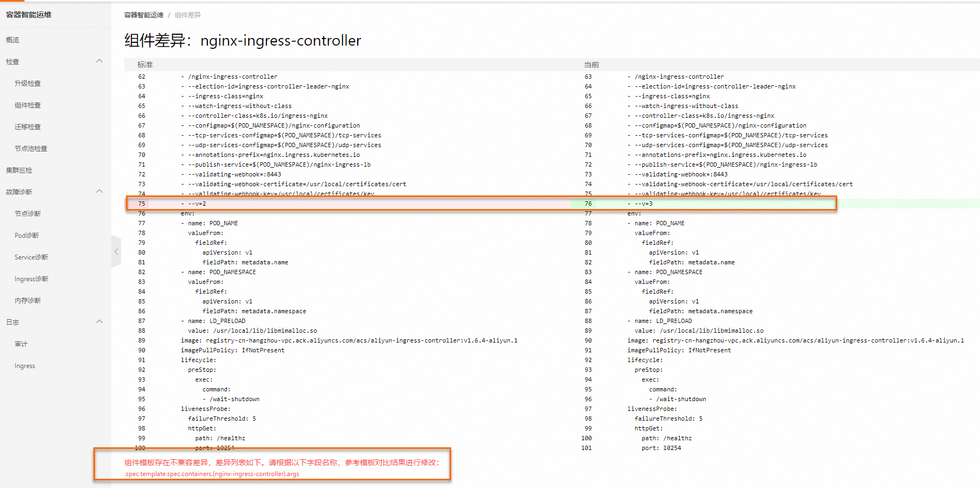This screenshot has height=488, width=980.
Task: Open 内存诊断 in the sidebar
Action: [28, 301]
